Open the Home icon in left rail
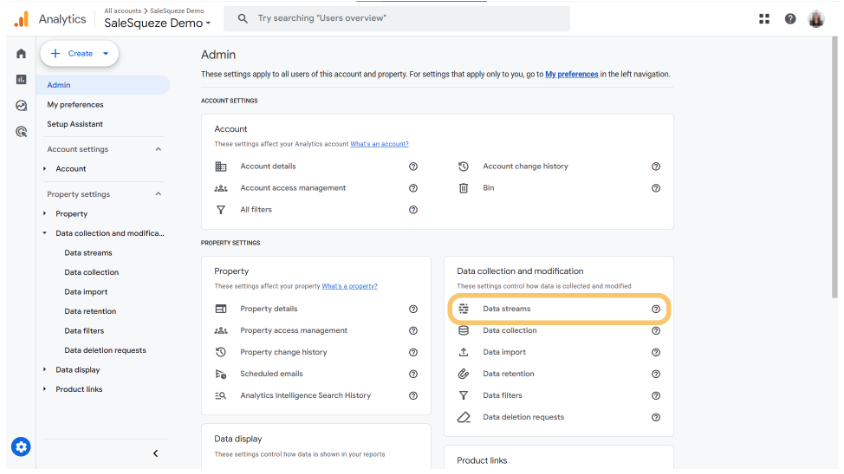844x474 pixels. coord(21,53)
